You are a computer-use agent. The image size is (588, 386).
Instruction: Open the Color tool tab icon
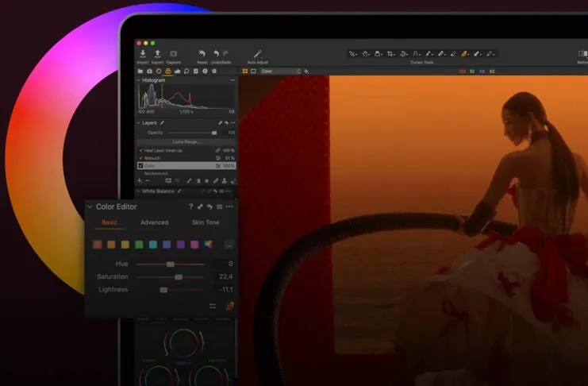click(167, 71)
